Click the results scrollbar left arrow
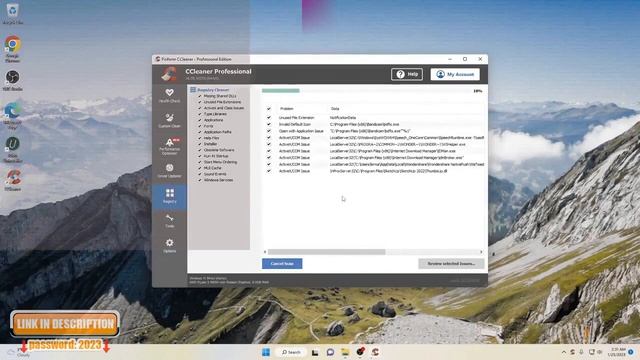Screen dimensions: 640x360 click(265, 252)
